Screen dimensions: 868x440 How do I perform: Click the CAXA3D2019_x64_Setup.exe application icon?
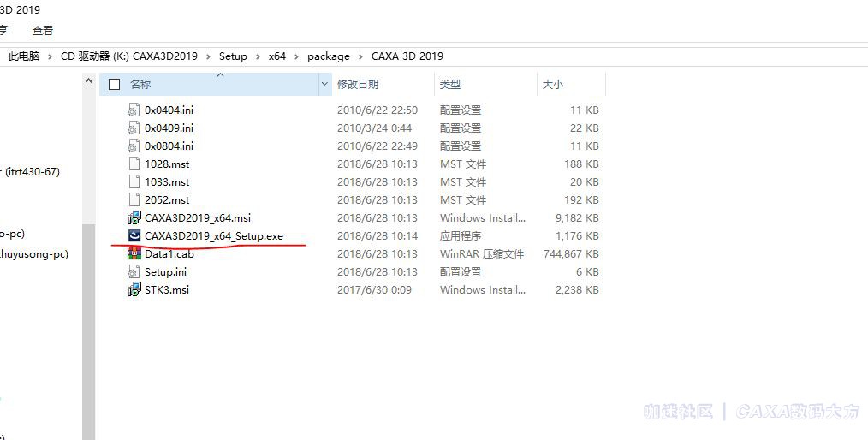(x=134, y=235)
